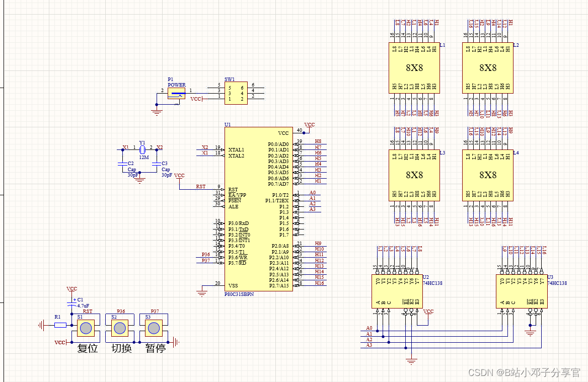Screen dimensions: 588x382
Task: Click the P80C31SBPN part name text
Action: click(x=239, y=294)
